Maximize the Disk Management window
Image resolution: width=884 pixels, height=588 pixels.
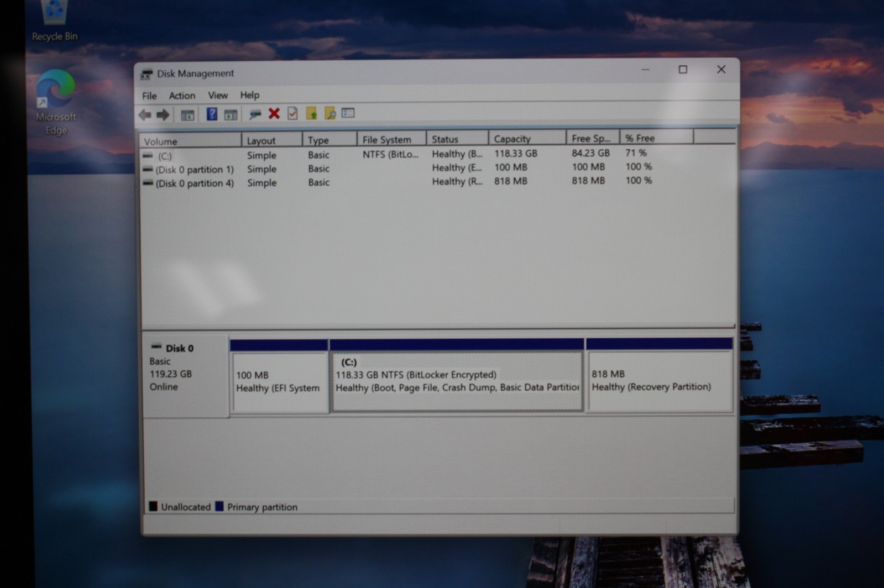[683, 69]
